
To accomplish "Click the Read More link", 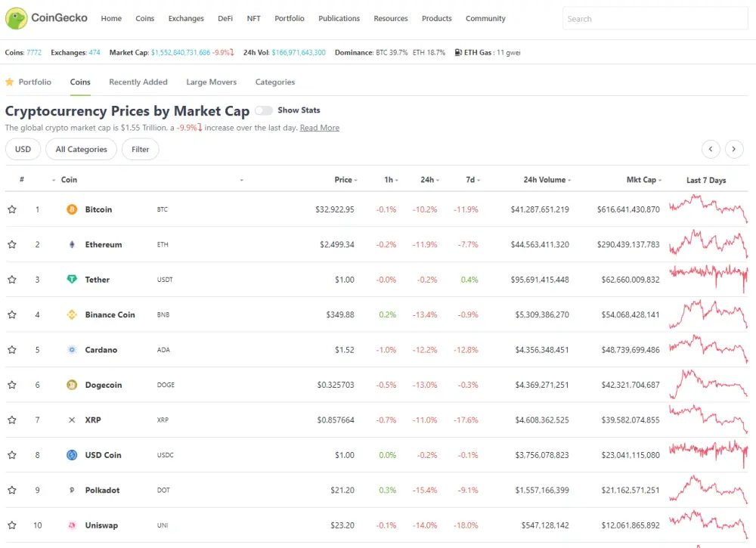I will pyautogui.click(x=320, y=128).
